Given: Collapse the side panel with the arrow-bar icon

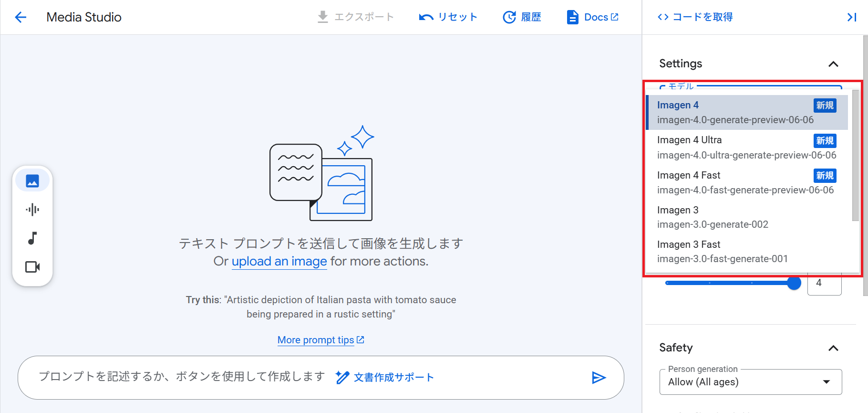Looking at the screenshot, I should [x=852, y=17].
